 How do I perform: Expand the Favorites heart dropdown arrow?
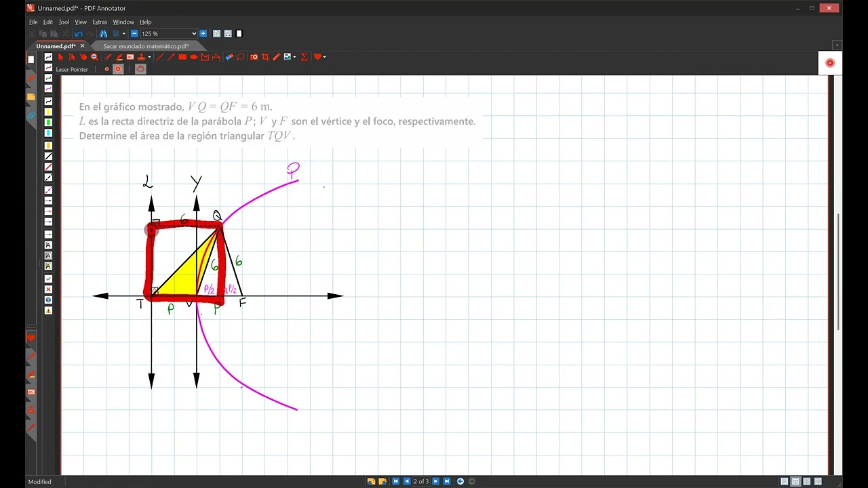pos(324,57)
